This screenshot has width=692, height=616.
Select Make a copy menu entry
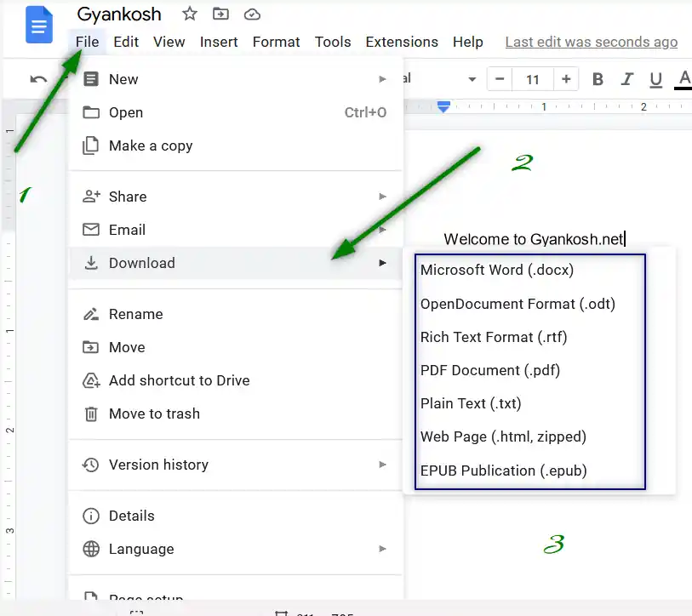(235, 145)
